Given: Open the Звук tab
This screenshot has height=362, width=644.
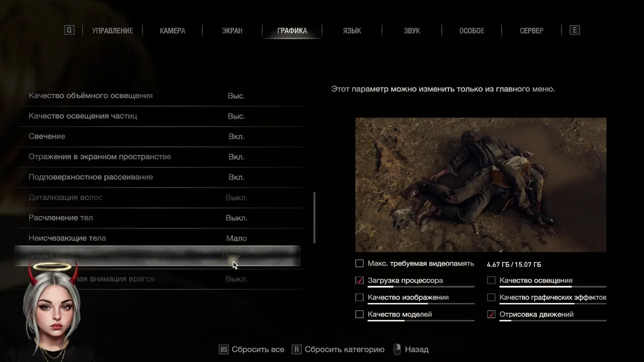Looking at the screenshot, I should pyautogui.click(x=412, y=31).
